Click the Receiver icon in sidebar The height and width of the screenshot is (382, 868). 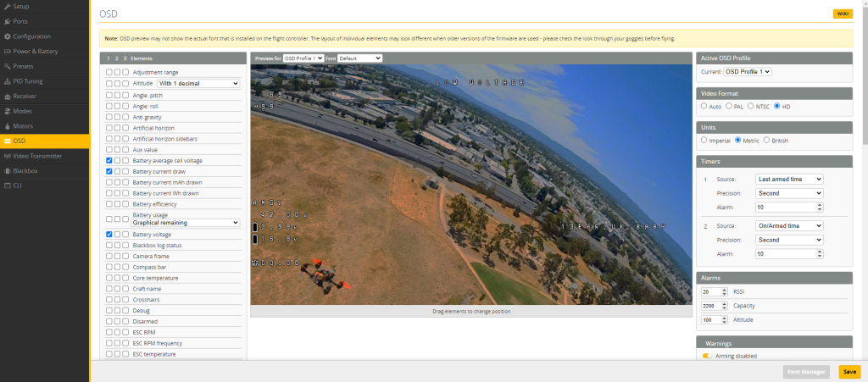[x=8, y=97]
